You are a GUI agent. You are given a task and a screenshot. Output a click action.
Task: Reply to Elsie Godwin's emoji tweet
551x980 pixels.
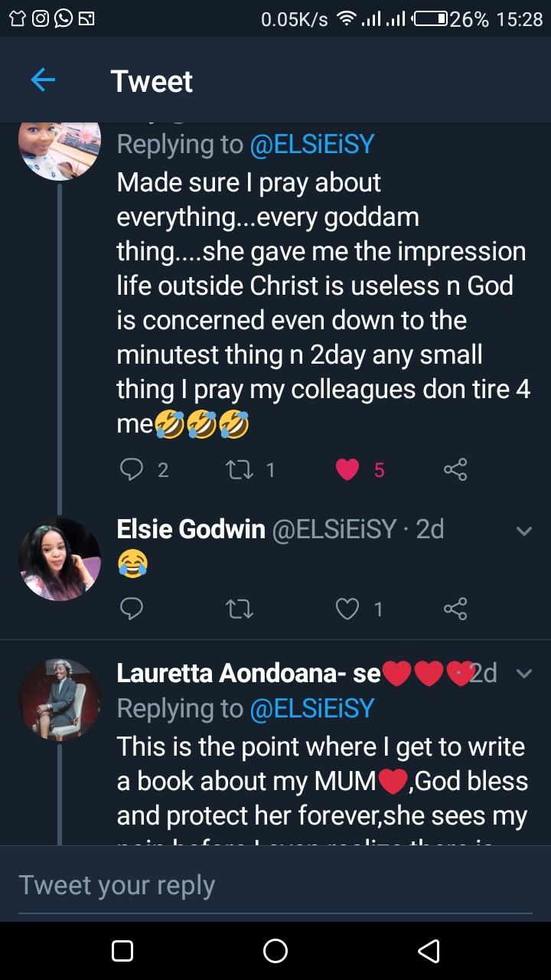pyautogui.click(x=132, y=609)
